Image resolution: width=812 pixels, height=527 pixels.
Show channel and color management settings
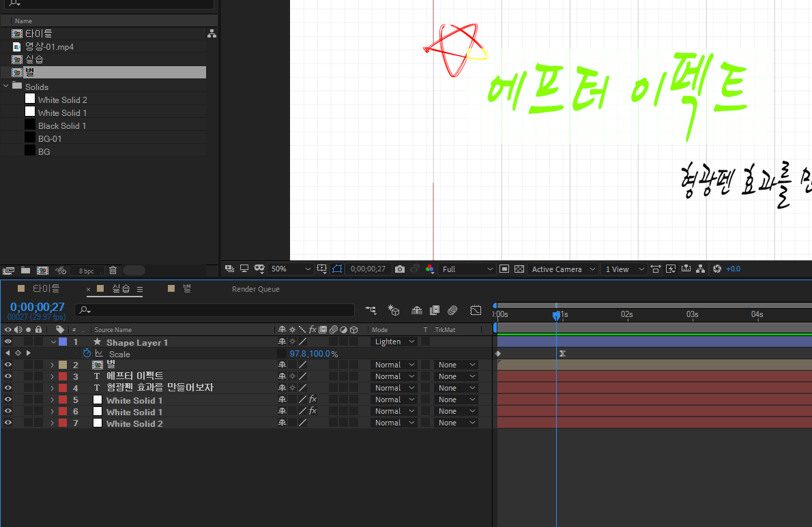tap(430, 269)
